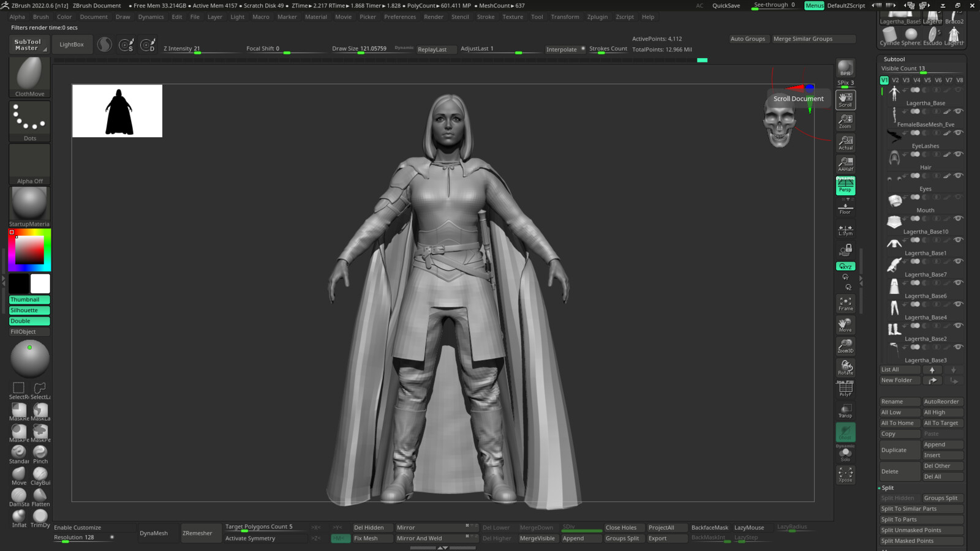Pick the Standard brush
Screen dimensions: 980x551
click(19, 455)
